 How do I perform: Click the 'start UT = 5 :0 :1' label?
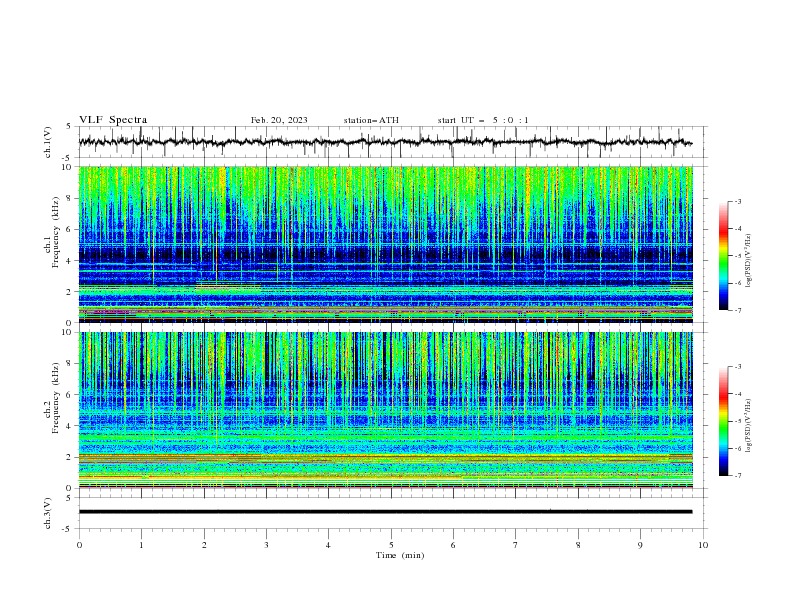pyautogui.click(x=483, y=120)
